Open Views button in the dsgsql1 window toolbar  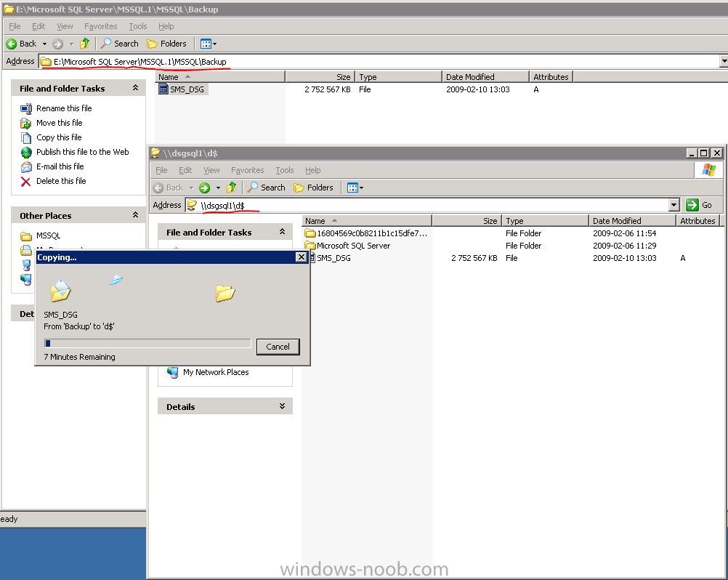[355, 188]
